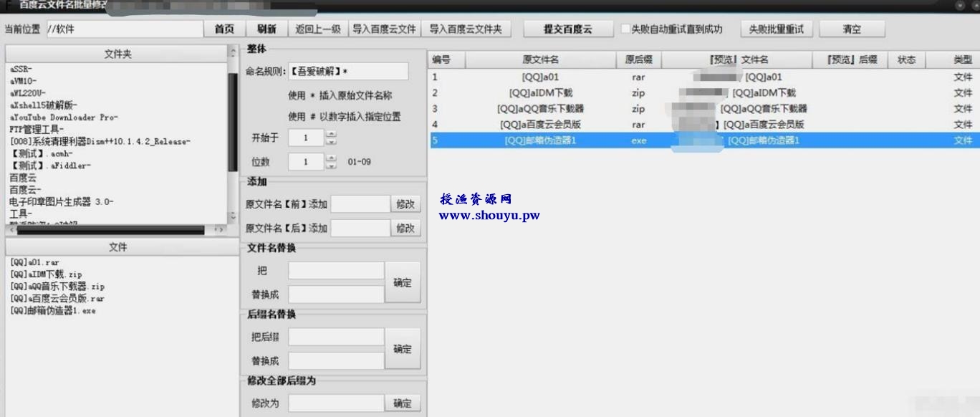This screenshot has height=417, width=980.
Task: Click 返回上一级 to go up
Action: [x=318, y=29]
